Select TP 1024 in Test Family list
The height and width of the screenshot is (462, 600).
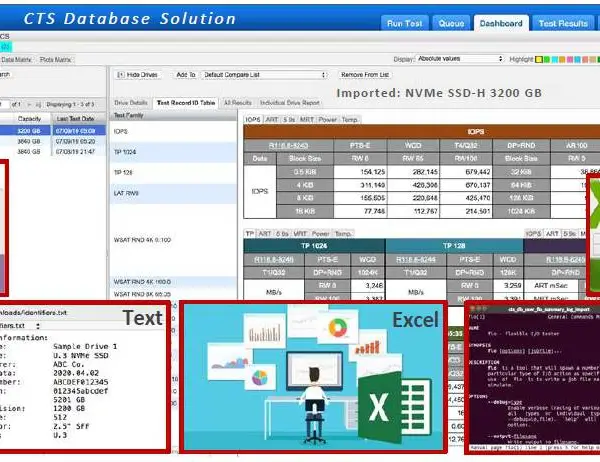pyautogui.click(x=173, y=152)
